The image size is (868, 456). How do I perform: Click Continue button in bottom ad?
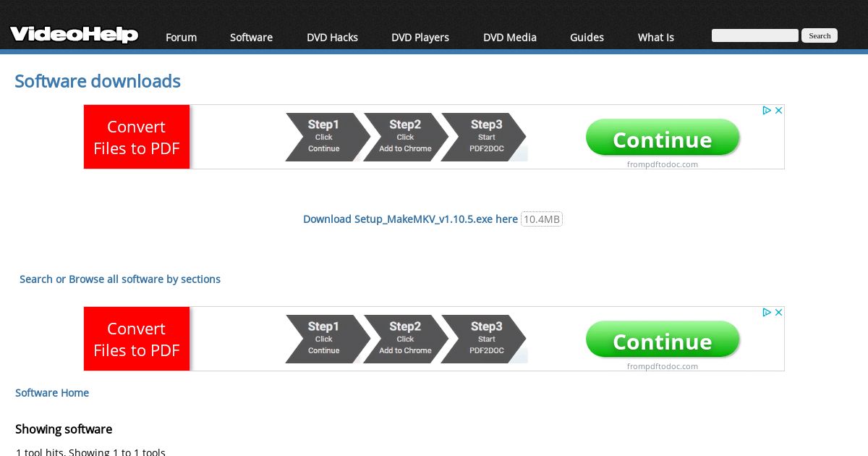tap(663, 340)
